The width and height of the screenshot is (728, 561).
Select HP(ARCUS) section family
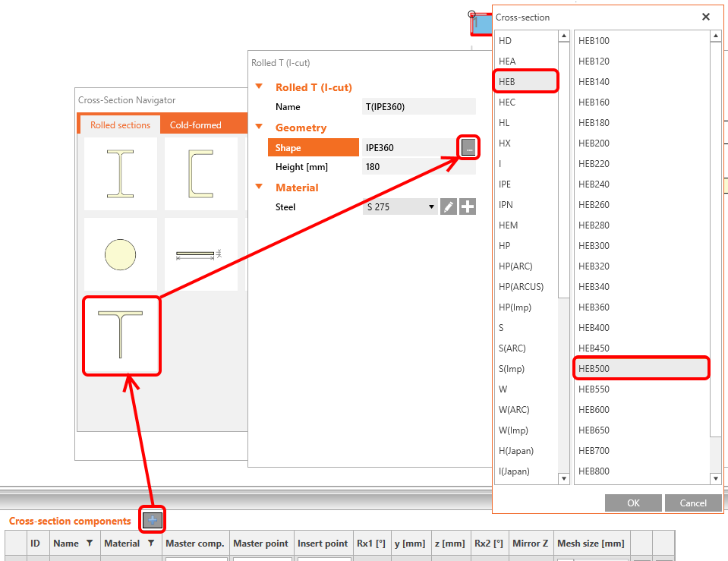click(526, 286)
